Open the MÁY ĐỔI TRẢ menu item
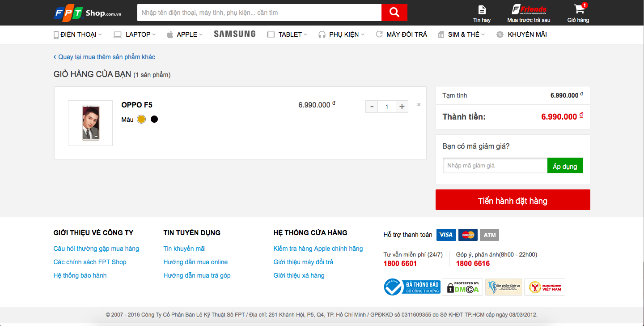This screenshot has width=644, height=326. (407, 34)
